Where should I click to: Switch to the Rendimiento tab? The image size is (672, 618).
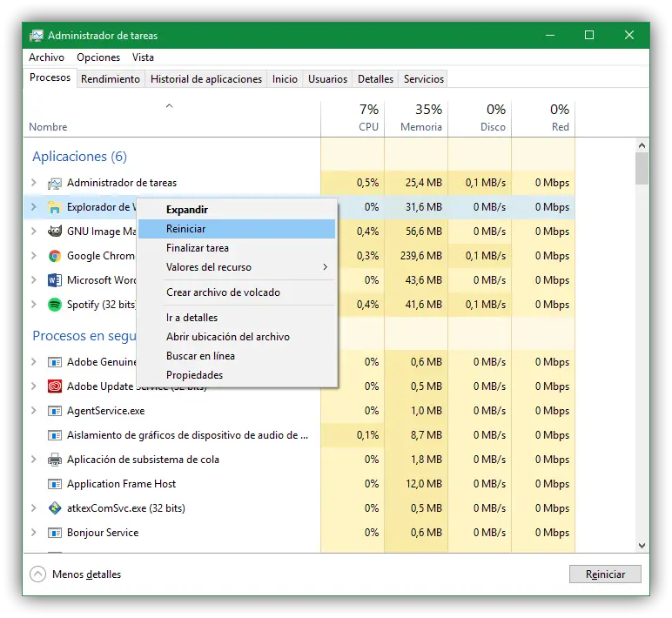(111, 79)
